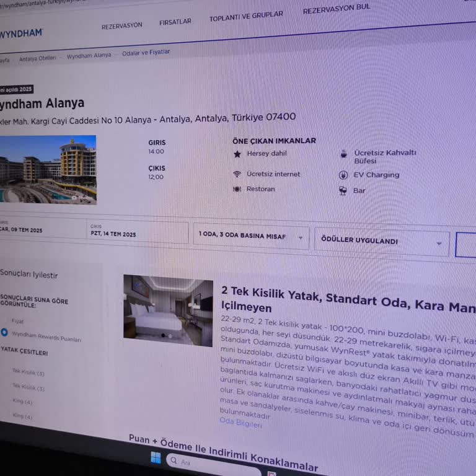Click the ÖNE ÇIKAN IMKANLAR heading
This screenshot has width=476, height=476.
(x=274, y=141)
